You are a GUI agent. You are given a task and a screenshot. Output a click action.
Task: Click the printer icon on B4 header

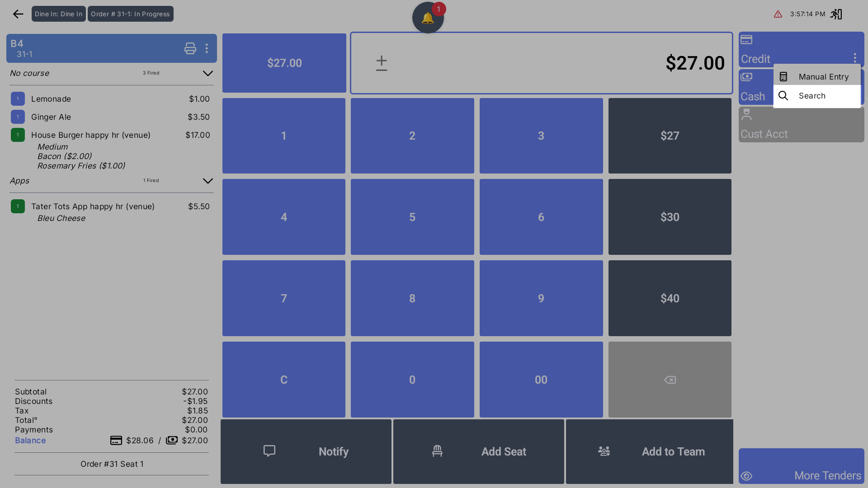pos(190,48)
